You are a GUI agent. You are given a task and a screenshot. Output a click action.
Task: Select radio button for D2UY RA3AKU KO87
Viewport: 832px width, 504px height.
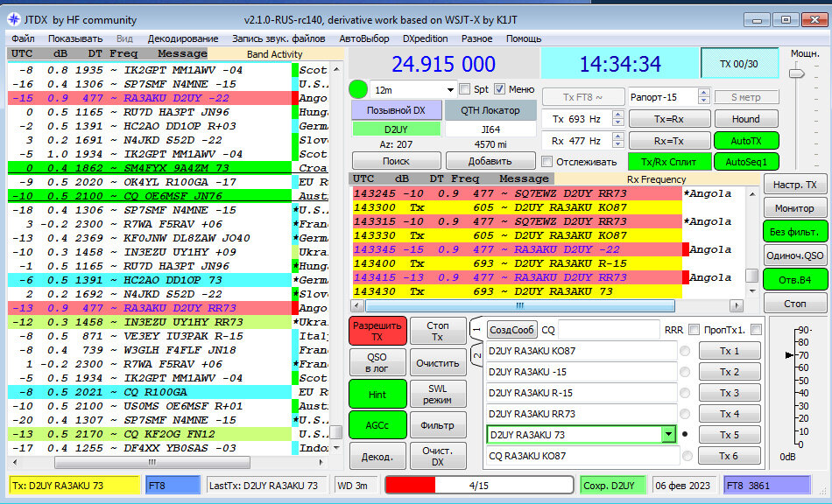[x=685, y=351]
